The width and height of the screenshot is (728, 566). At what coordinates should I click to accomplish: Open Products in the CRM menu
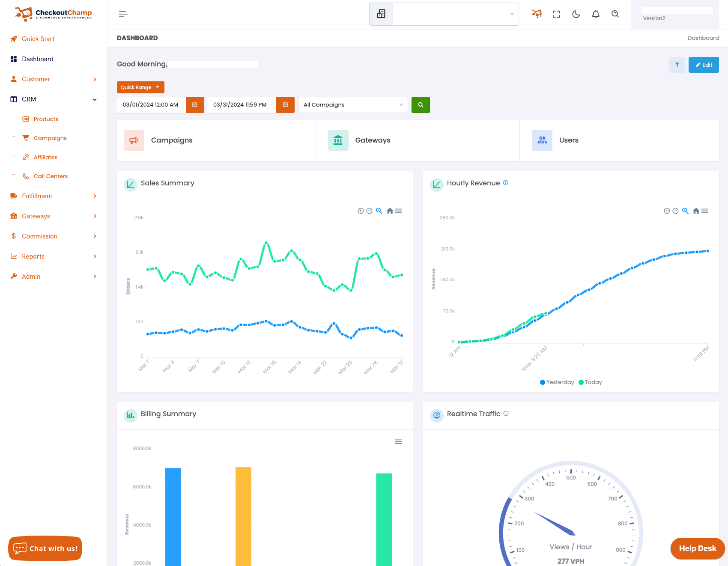tap(46, 119)
